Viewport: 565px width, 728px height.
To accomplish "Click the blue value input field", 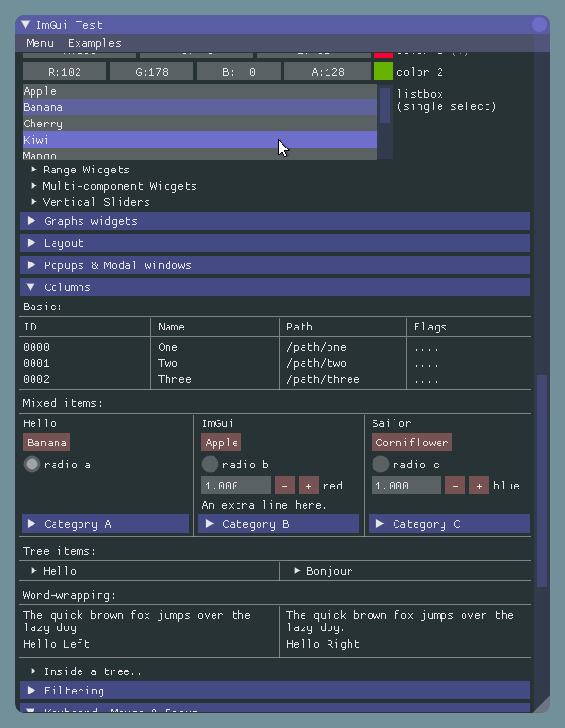I will pos(406,486).
